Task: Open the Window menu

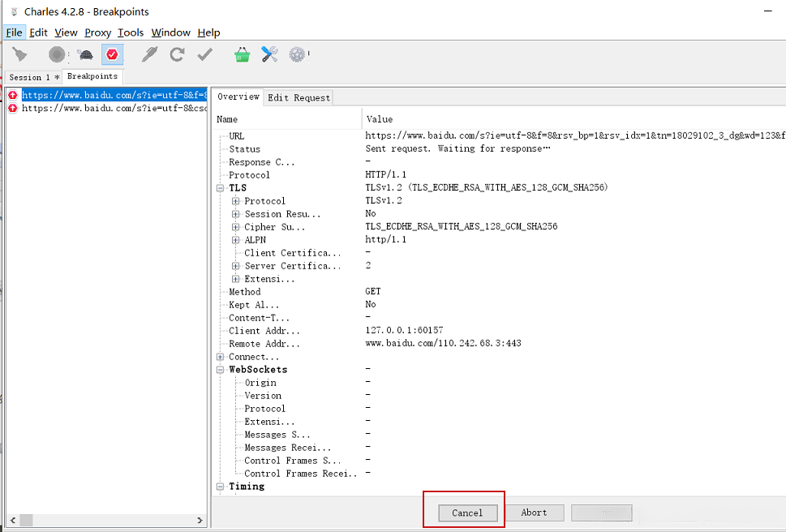Action: point(170,32)
